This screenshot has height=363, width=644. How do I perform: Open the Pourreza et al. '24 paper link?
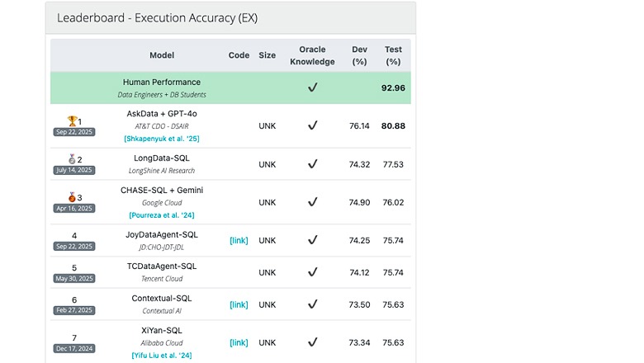pyautogui.click(x=162, y=214)
